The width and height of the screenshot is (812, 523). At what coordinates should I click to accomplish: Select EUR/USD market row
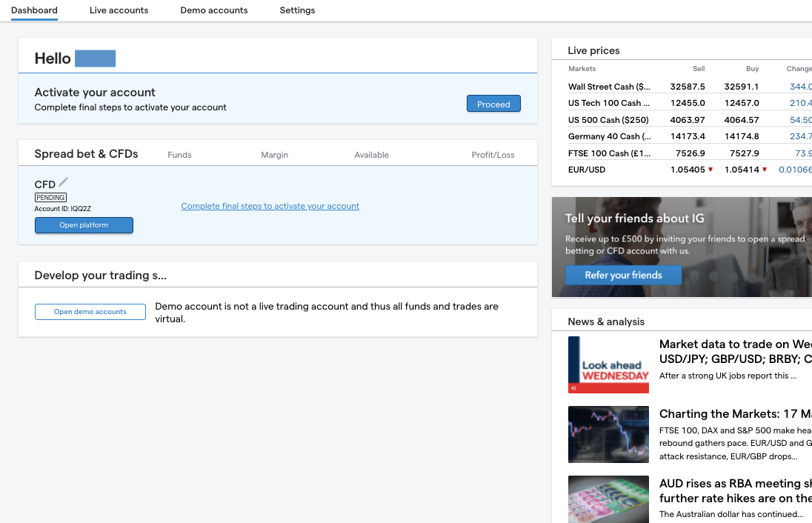tap(690, 170)
